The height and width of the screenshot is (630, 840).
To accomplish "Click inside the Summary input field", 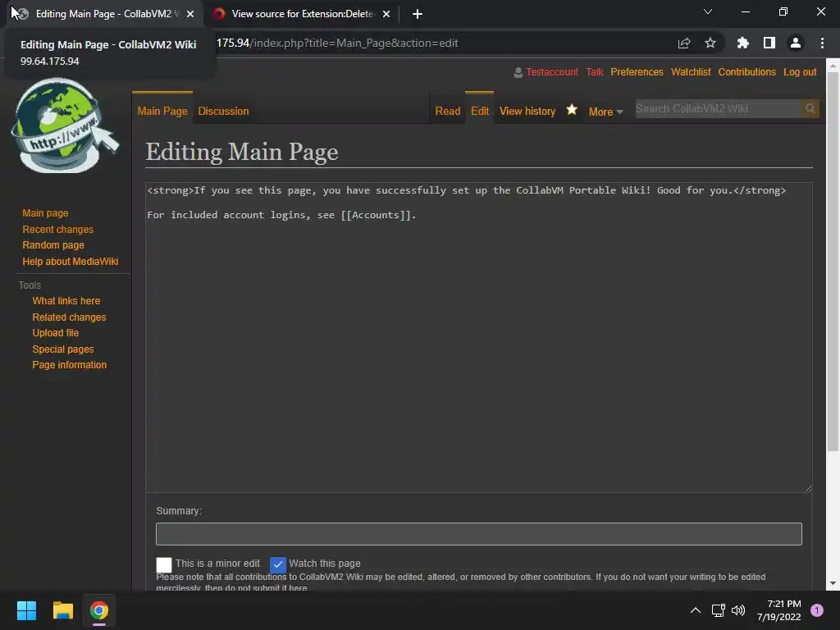I will 478,534.
